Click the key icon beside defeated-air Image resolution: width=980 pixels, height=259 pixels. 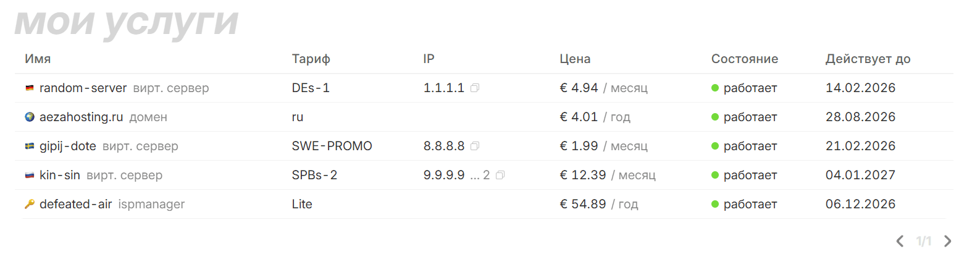click(x=30, y=205)
